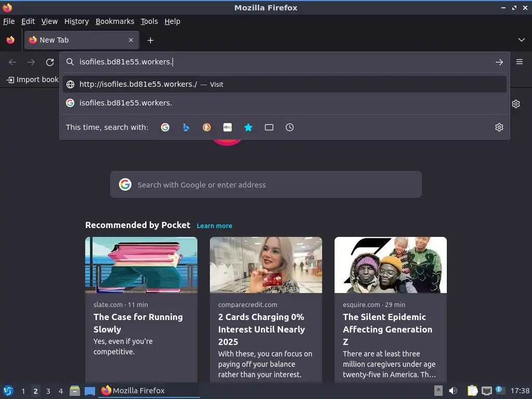Search history using clock icon
Viewport: 532px width, 399px height.
pyautogui.click(x=290, y=127)
